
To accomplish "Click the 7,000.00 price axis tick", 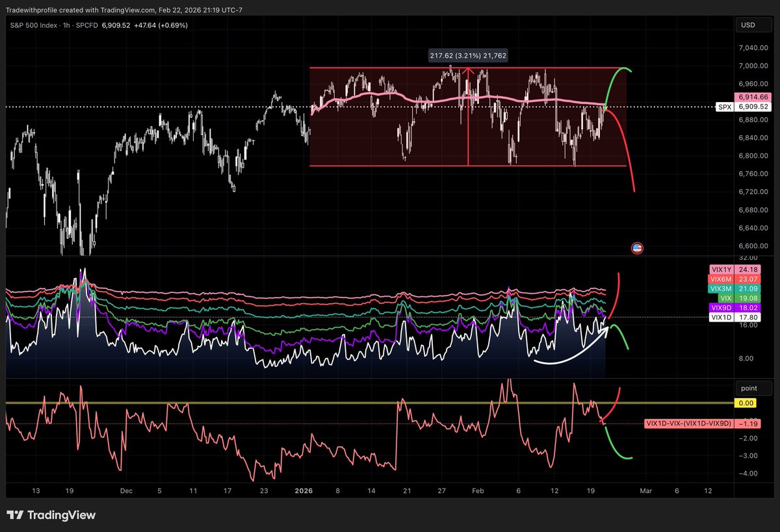I will click(752, 66).
